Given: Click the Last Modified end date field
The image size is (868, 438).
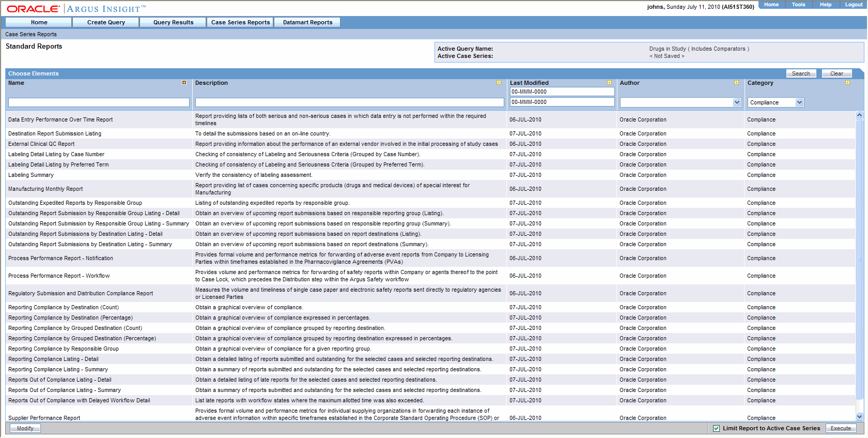Looking at the screenshot, I should (x=562, y=102).
